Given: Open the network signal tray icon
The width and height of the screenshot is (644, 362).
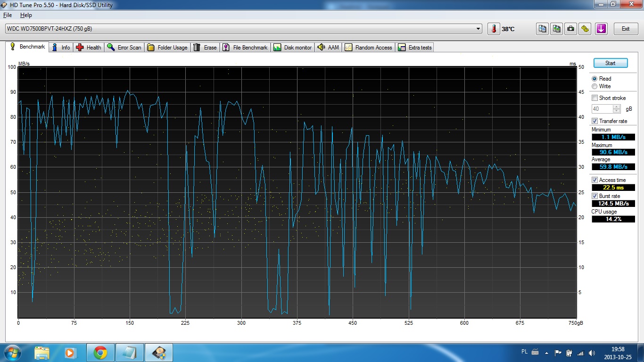Looking at the screenshot, I should coord(581,353).
